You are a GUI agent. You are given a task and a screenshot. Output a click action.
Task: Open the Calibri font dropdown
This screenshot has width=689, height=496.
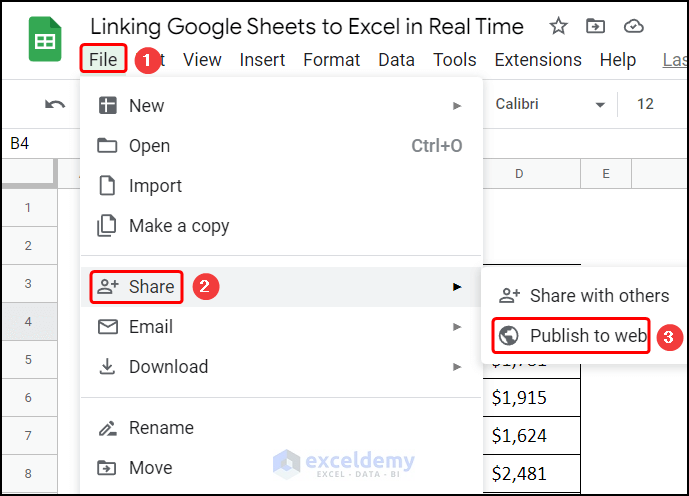[x=550, y=104]
